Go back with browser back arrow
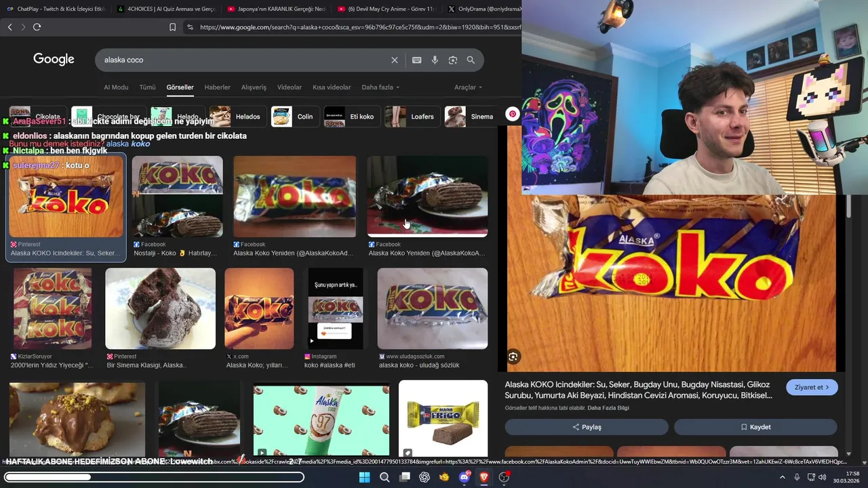 pos(9,27)
